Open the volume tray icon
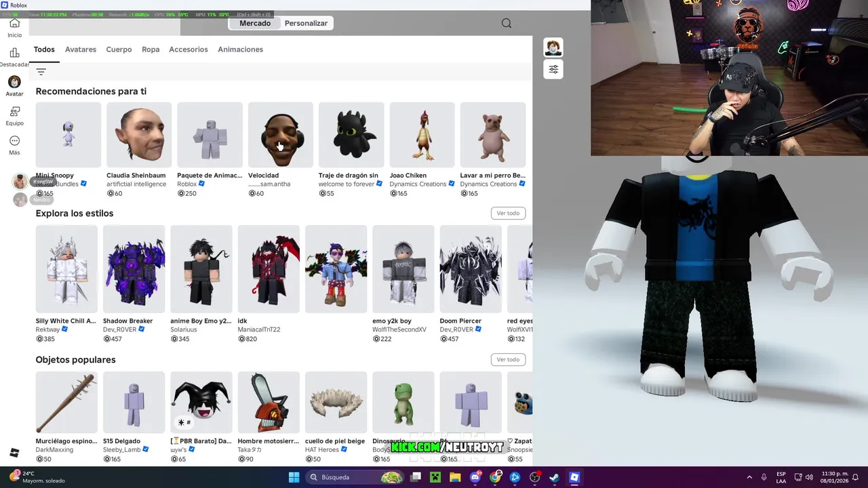Screen dimensions: 868x488 809,477
